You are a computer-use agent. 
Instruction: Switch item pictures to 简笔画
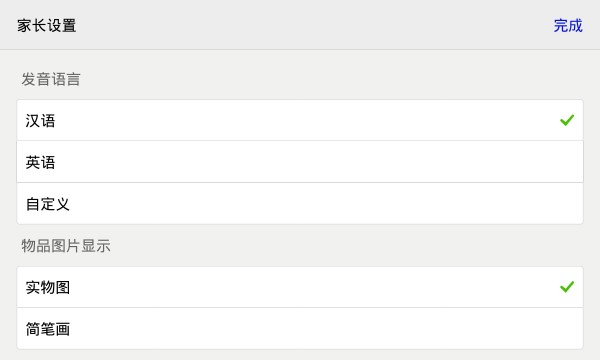[300, 329]
